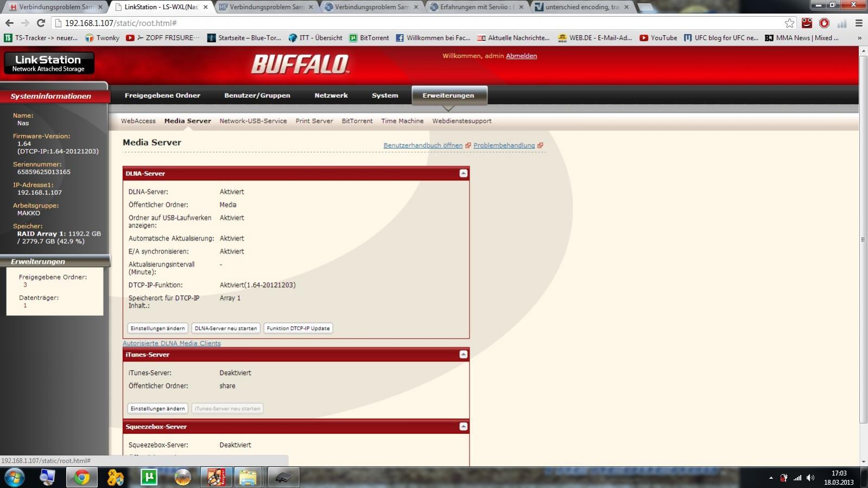This screenshot has width=868, height=488.
Task: Open TS-Tracker bookmark
Action: tap(41, 38)
